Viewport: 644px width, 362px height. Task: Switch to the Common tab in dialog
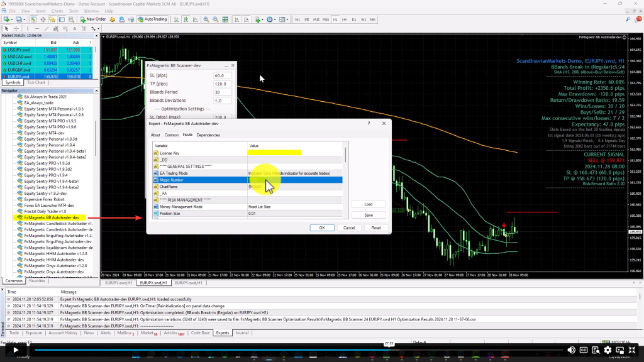click(171, 135)
